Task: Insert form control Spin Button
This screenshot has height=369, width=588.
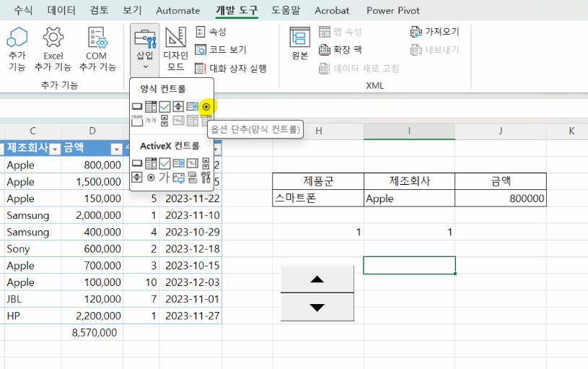Action: (178, 107)
